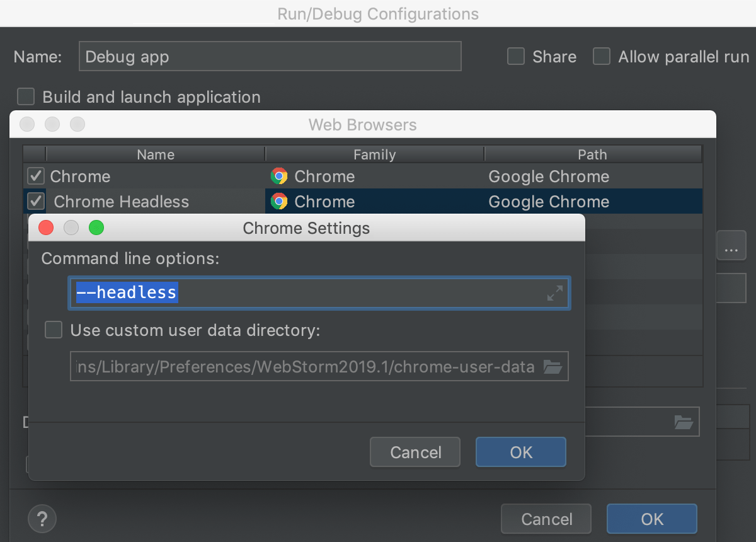Click the folder icon beside chrome-user-data path
The width and height of the screenshot is (756, 542).
coord(553,366)
